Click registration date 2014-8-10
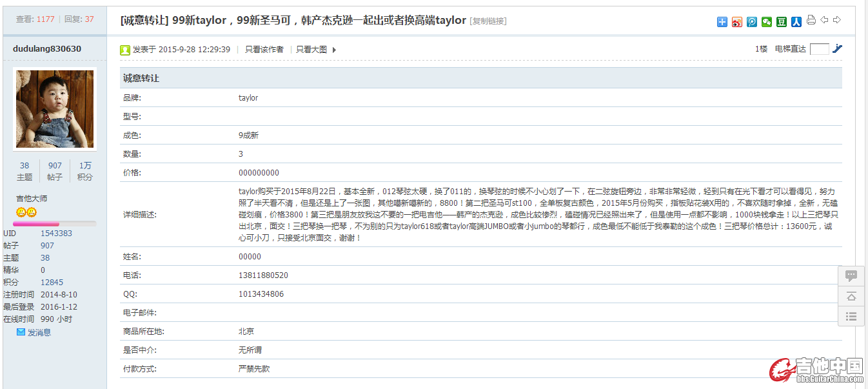The image size is (868, 389). point(59,295)
